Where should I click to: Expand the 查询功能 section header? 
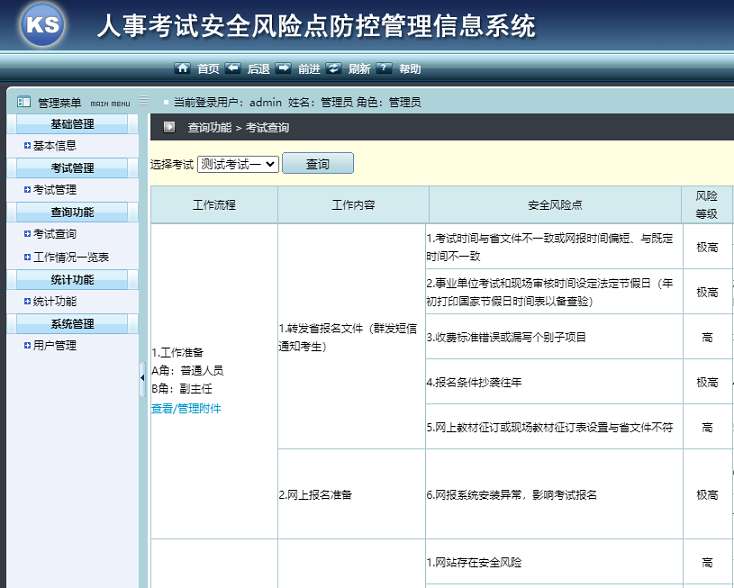[72, 212]
